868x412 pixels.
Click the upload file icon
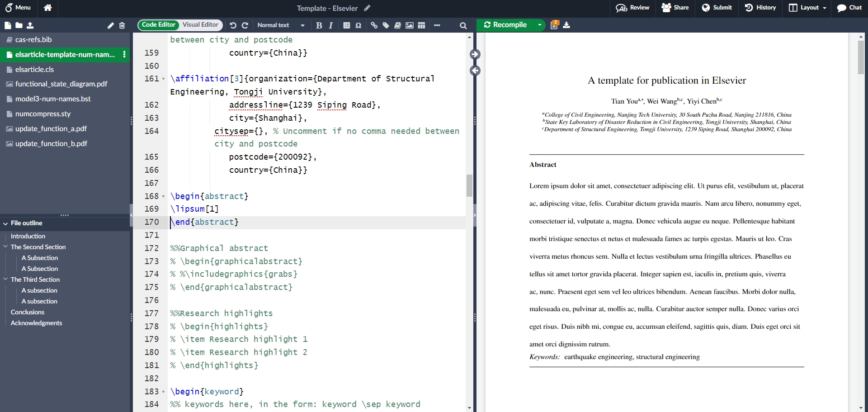30,25
